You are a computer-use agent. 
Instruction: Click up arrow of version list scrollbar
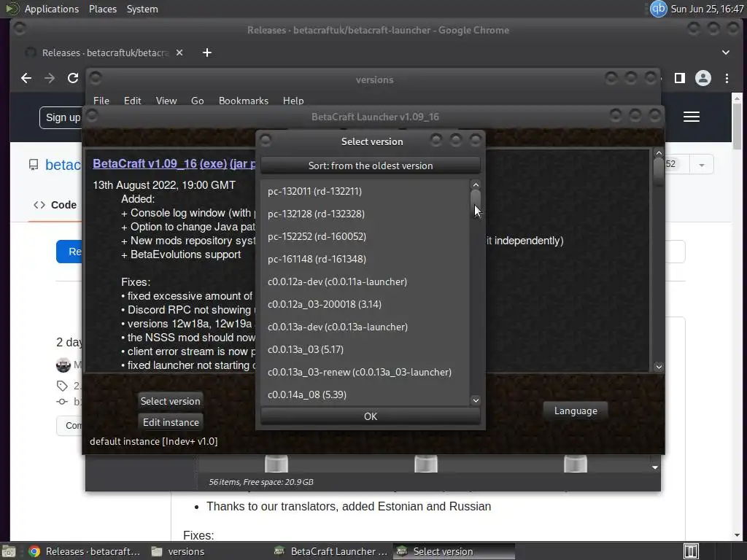coord(476,184)
